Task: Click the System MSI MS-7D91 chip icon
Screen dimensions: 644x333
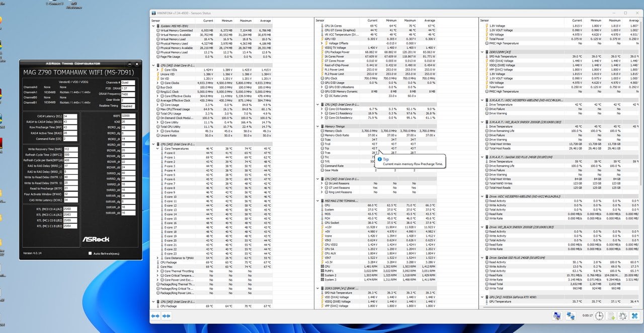Action: point(158,26)
